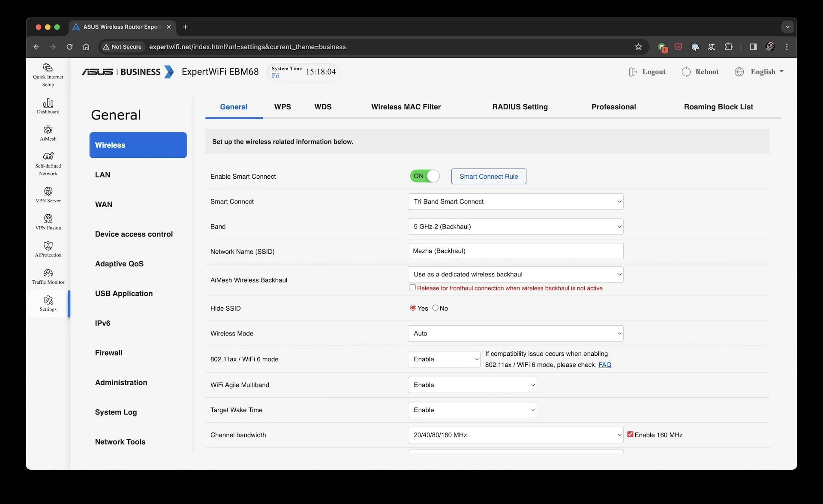Open the Dashboard sidebar icon
Image resolution: width=823 pixels, height=504 pixels.
[x=48, y=106]
